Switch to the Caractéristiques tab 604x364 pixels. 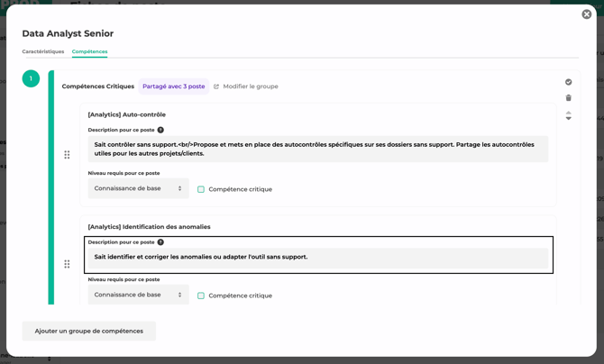coord(43,51)
